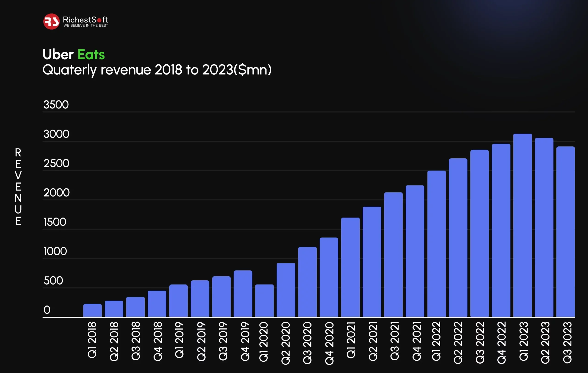The width and height of the screenshot is (588, 373).
Task: Click the 3000 y-axis label
Action: [57, 134]
